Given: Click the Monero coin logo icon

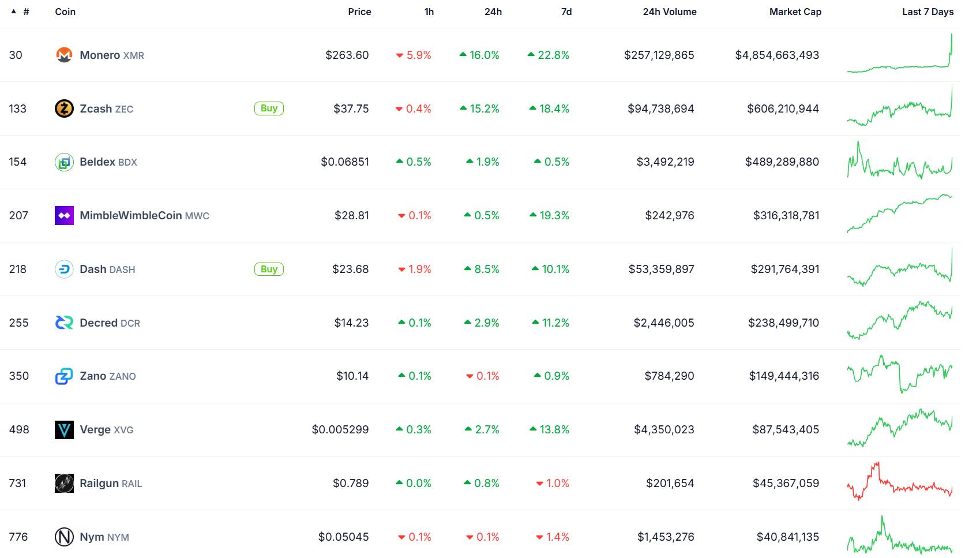Looking at the screenshot, I should pyautogui.click(x=64, y=55).
